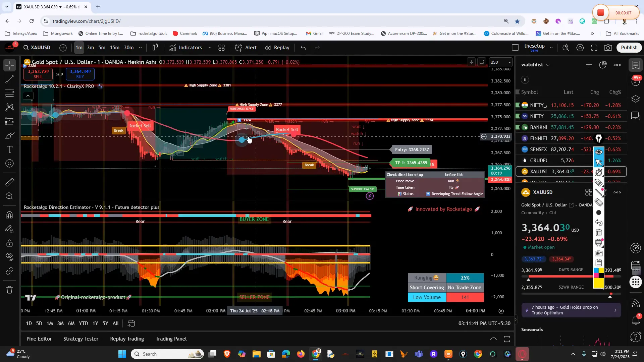This screenshot has height=362, width=644.
Task: Undo the last chart action
Action: [x=303, y=48]
